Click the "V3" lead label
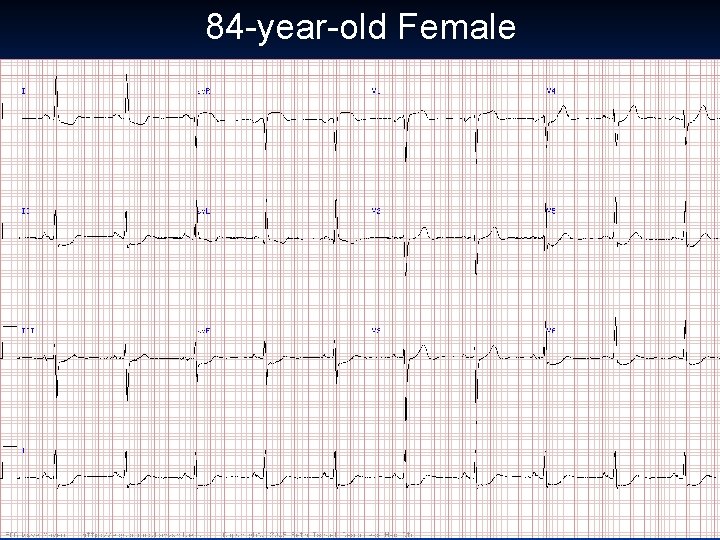Screen dimensions: 720x540 (x=376, y=330)
